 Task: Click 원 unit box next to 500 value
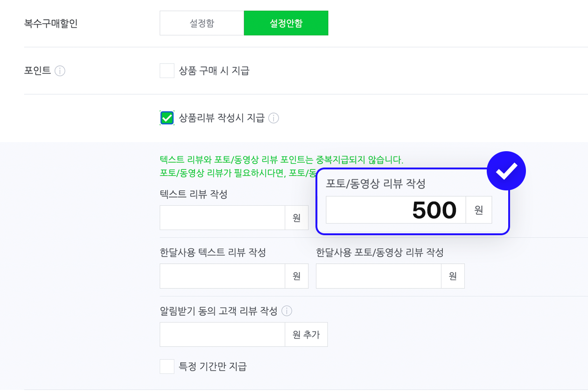(479, 210)
